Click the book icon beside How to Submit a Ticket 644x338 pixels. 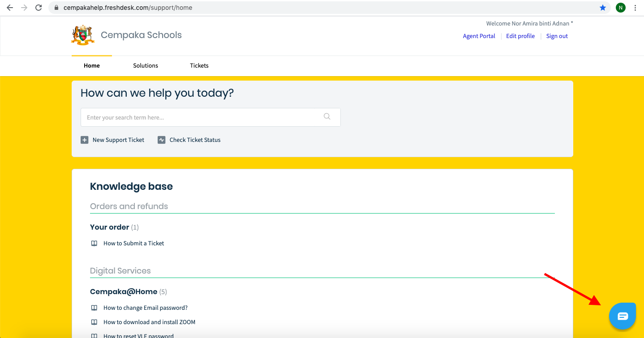pos(94,243)
